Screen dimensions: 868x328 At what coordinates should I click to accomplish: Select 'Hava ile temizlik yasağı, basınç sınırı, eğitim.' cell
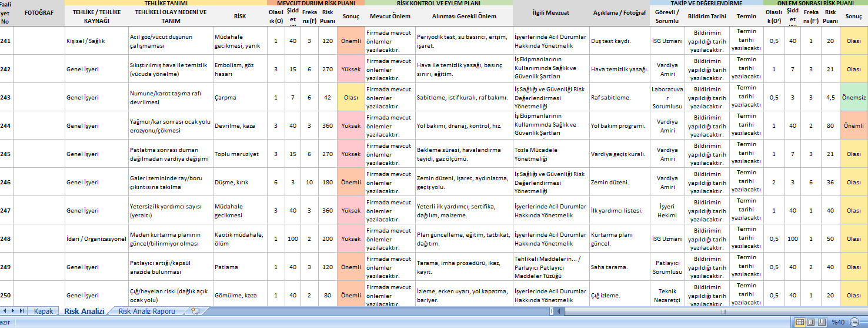coord(464,69)
